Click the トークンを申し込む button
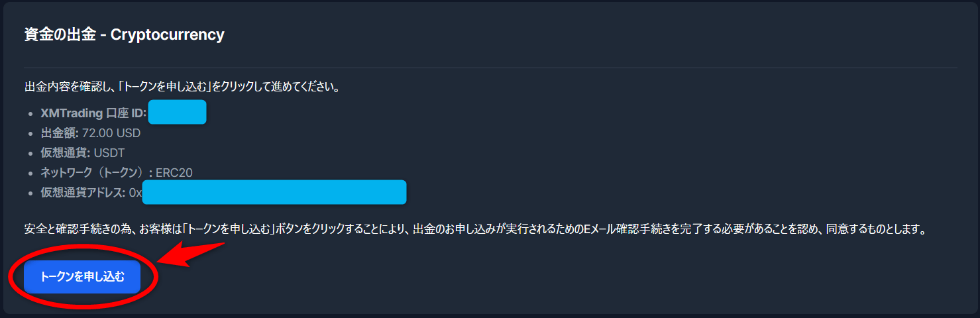The height and width of the screenshot is (318, 980). [82, 277]
